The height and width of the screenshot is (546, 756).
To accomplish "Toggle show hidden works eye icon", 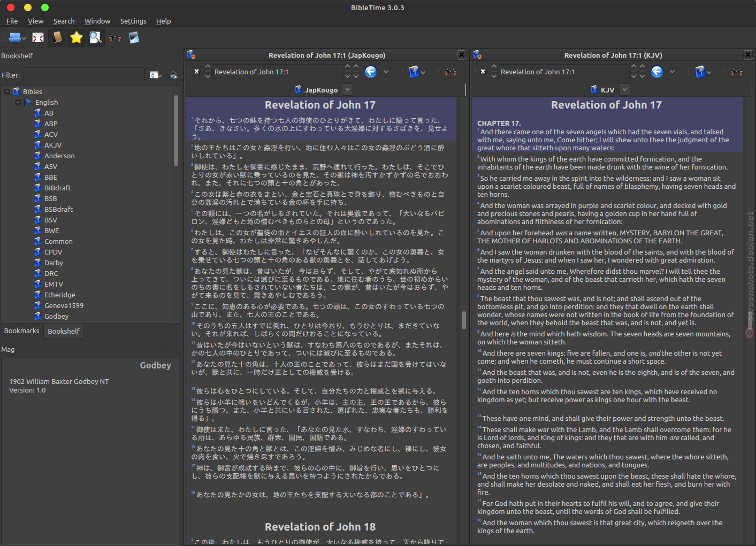I will tap(174, 75).
